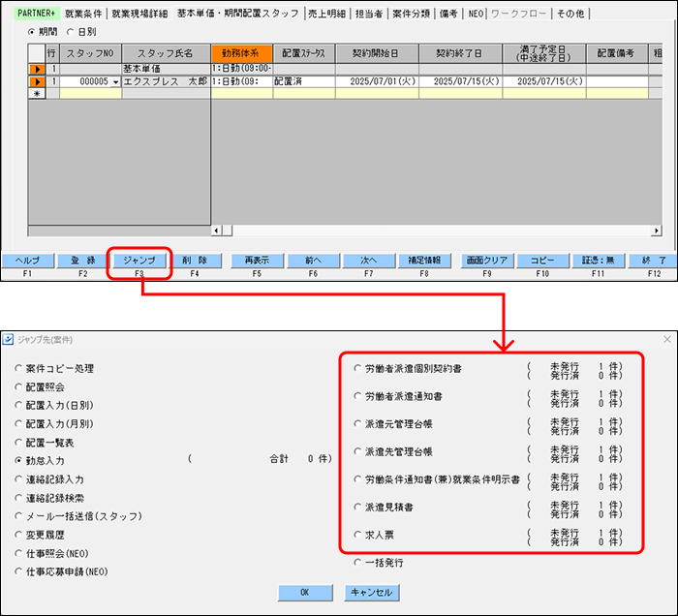
Task: Open the 基本単価・期間配置スタッフ tab
Action: point(238,14)
